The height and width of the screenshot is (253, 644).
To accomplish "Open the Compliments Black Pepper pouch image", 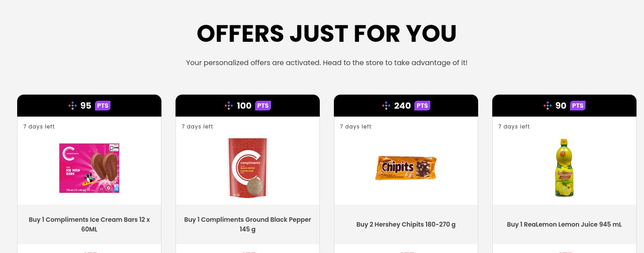I will pos(247,168).
